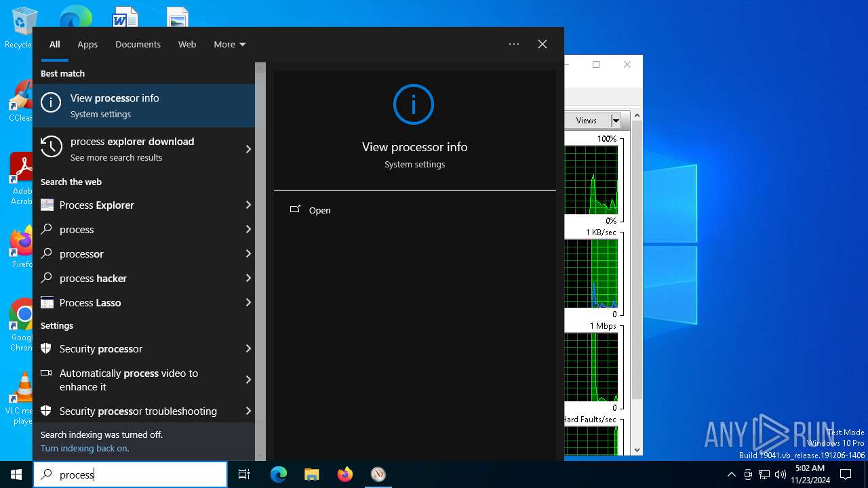This screenshot has width=868, height=488.
Task: Close the search panel with X
Action: [542, 44]
